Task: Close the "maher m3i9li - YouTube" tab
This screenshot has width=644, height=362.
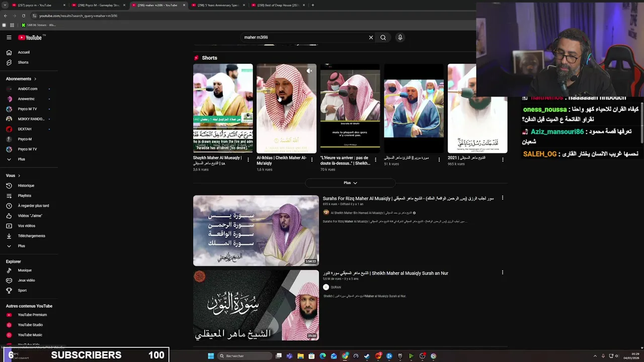Action: [x=184, y=5]
